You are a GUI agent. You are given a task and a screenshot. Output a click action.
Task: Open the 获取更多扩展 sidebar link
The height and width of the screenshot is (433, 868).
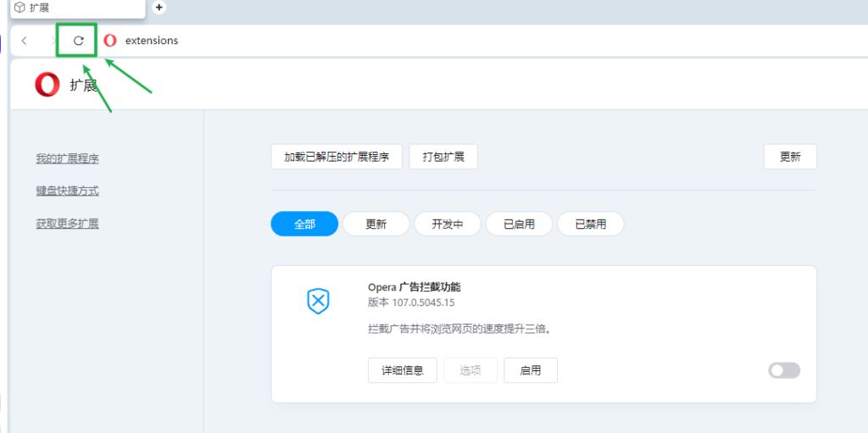(67, 224)
